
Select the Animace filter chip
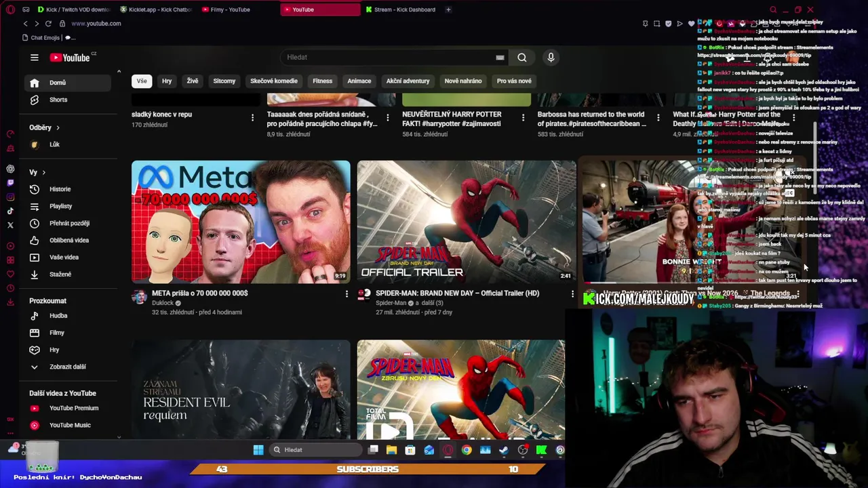pos(359,81)
